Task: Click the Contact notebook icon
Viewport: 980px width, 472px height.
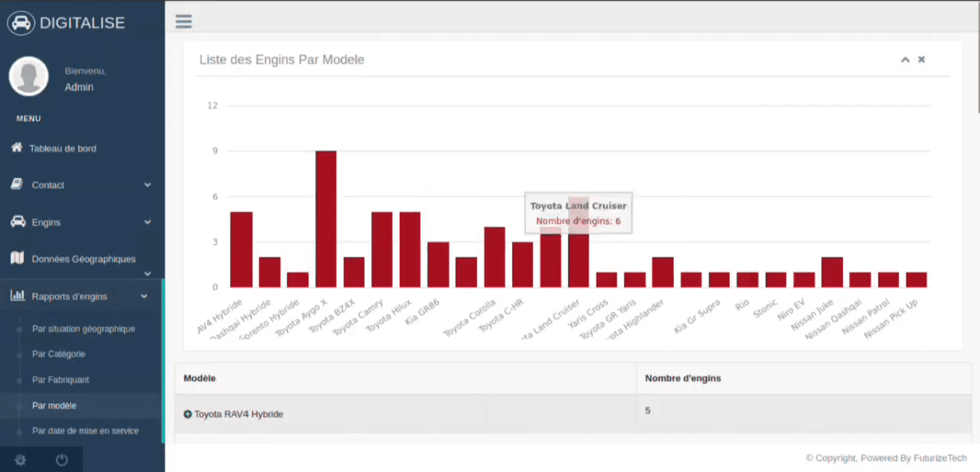Action: [x=17, y=184]
